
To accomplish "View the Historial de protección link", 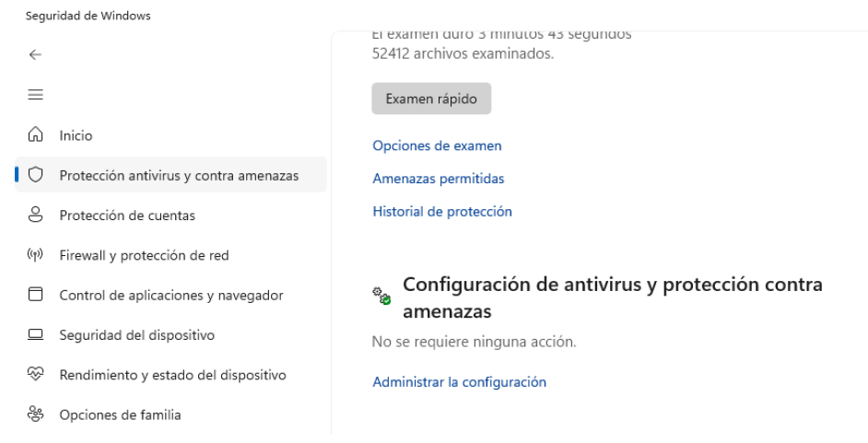I will coord(441,212).
